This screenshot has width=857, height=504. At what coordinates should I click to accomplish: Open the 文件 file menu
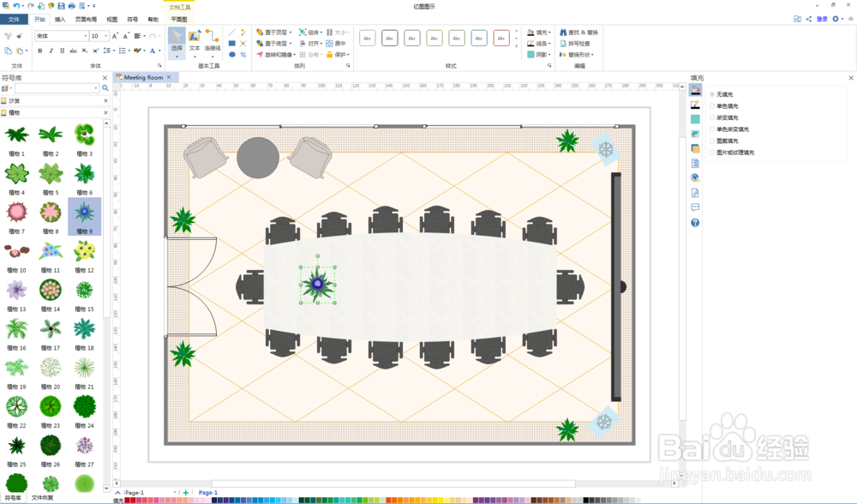point(14,19)
